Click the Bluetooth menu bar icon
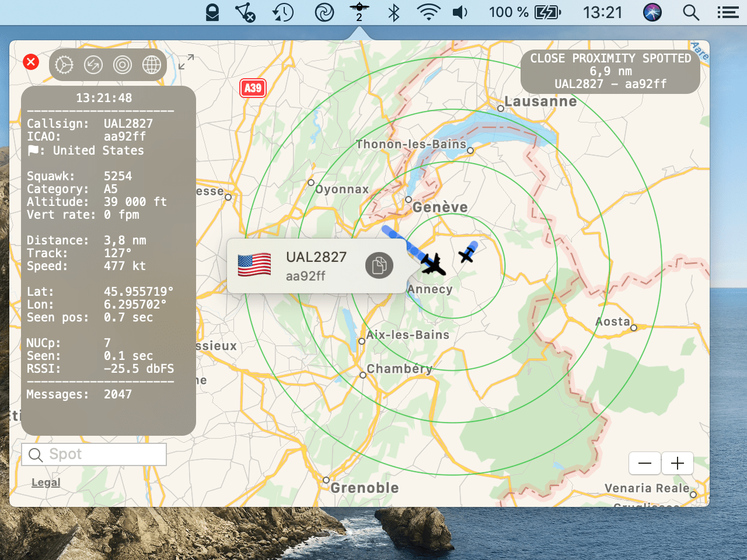 394,12
